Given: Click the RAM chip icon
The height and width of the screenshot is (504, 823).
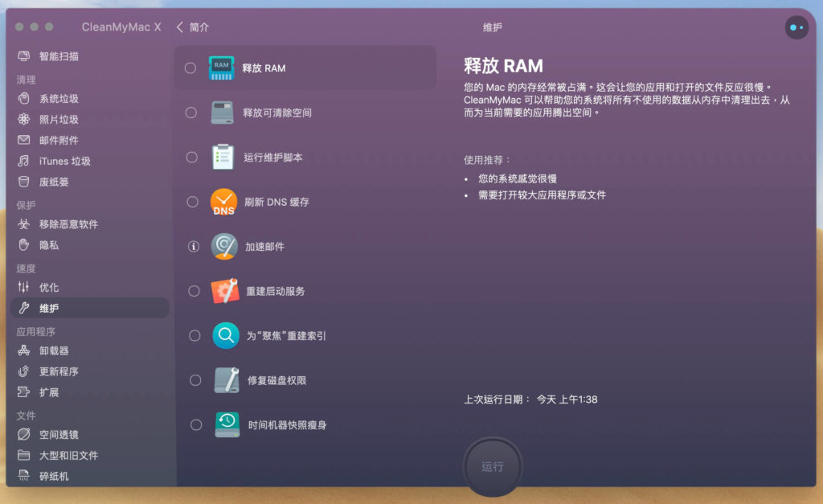Looking at the screenshot, I should pos(222,68).
